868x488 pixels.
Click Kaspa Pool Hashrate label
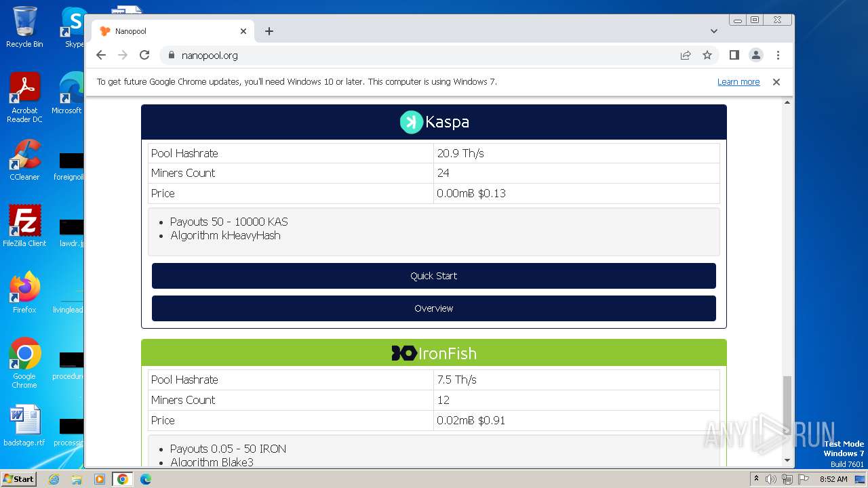coord(184,153)
